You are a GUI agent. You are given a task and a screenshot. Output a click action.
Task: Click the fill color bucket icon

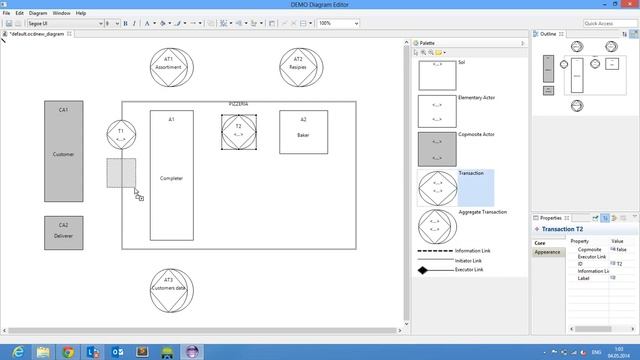point(163,24)
